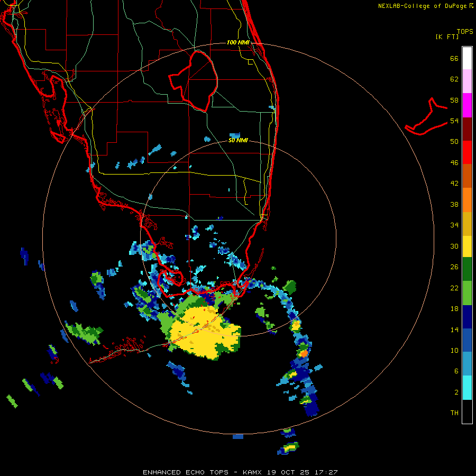476x476 pixels.
Task: Select the bright red 46 kft swatch
Action: pyautogui.click(x=467, y=152)
